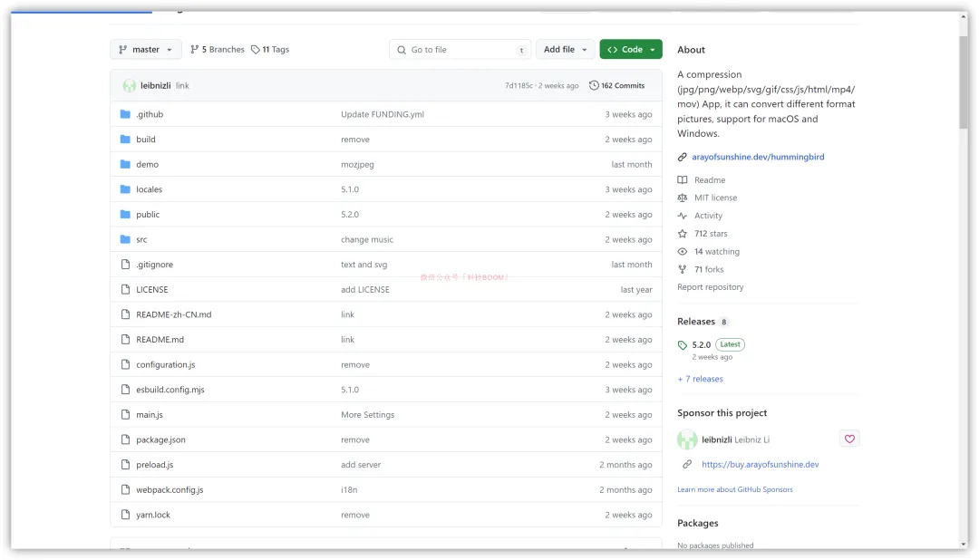Open the demo folder icon
Image resolution: width=979 pixels, height=560 pixels.
[x=125, y=164]
